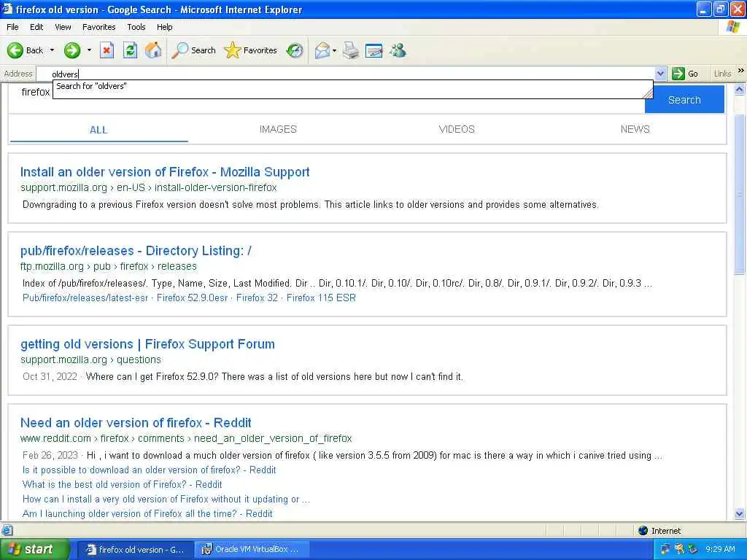Click the IE title bar icon
747x560 pixels.
click(x=7, y=9)
